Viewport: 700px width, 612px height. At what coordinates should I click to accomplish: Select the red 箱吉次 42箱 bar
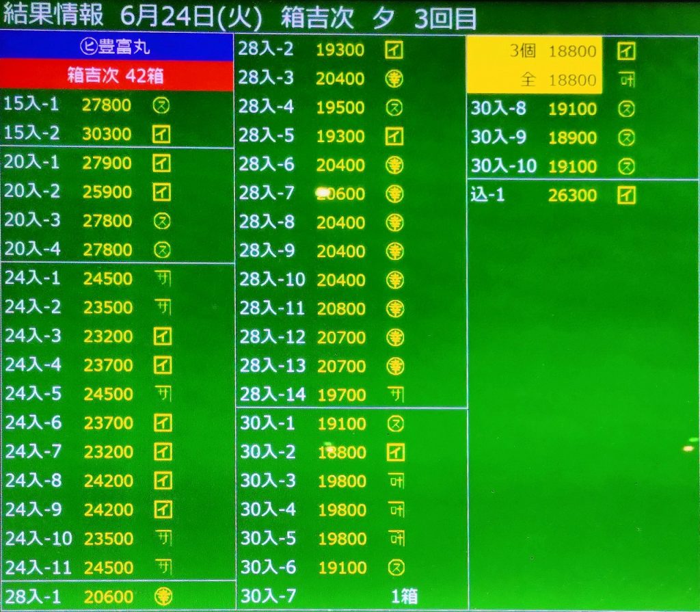(117, 75)
